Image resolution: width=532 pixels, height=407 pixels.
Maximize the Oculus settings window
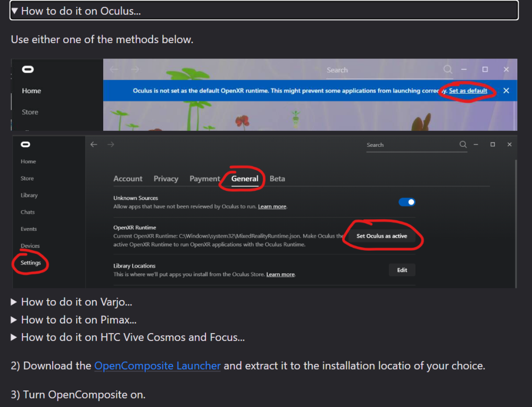492,145
